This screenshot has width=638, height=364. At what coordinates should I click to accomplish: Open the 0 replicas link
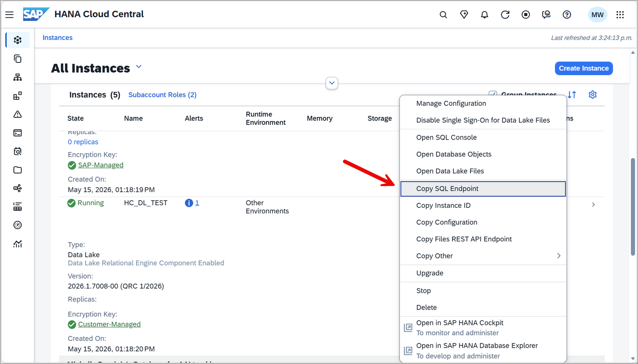83,142
